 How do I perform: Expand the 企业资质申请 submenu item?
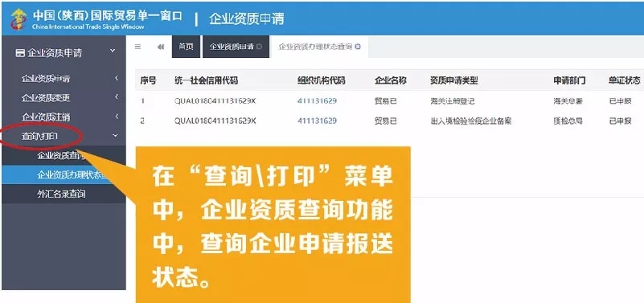tap(64, 79)
